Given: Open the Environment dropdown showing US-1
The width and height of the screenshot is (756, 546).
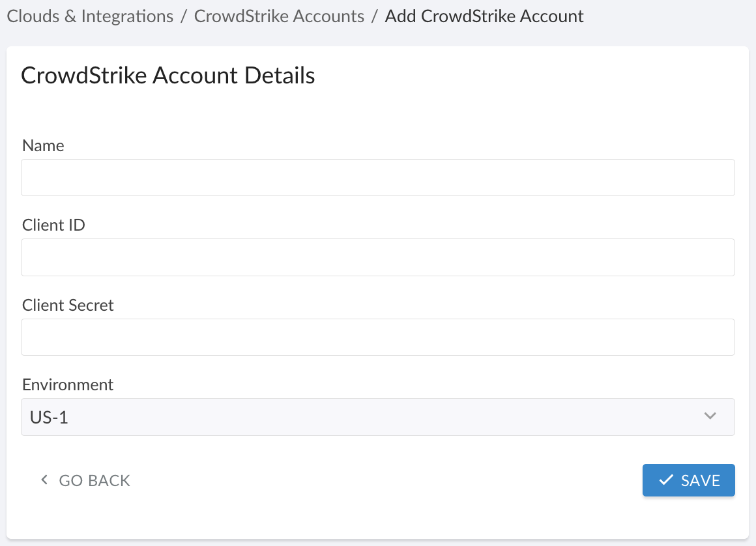Looking at the screenshot, I should pyautogui.click(x=378, y=416).
